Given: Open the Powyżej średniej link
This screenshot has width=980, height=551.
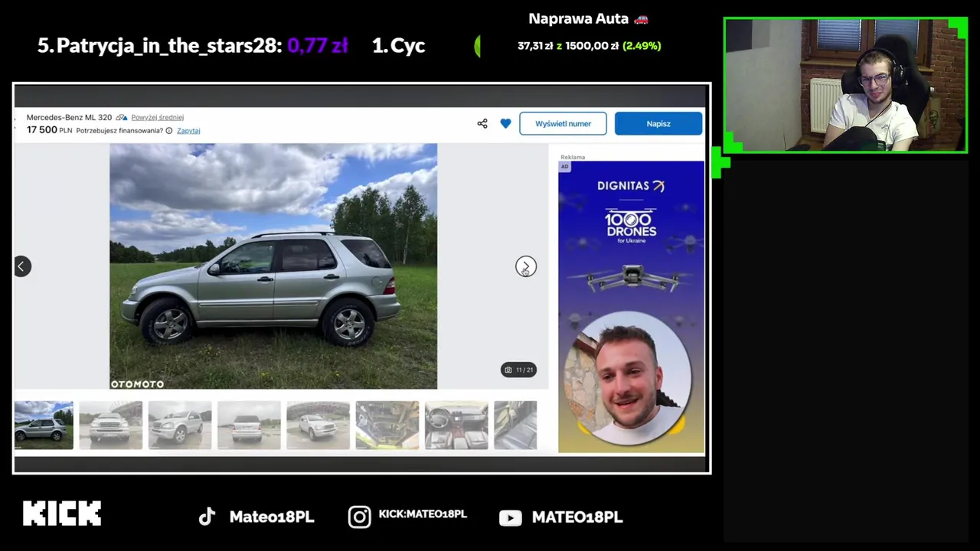Looking at the screenshot, I should point(157,117).
